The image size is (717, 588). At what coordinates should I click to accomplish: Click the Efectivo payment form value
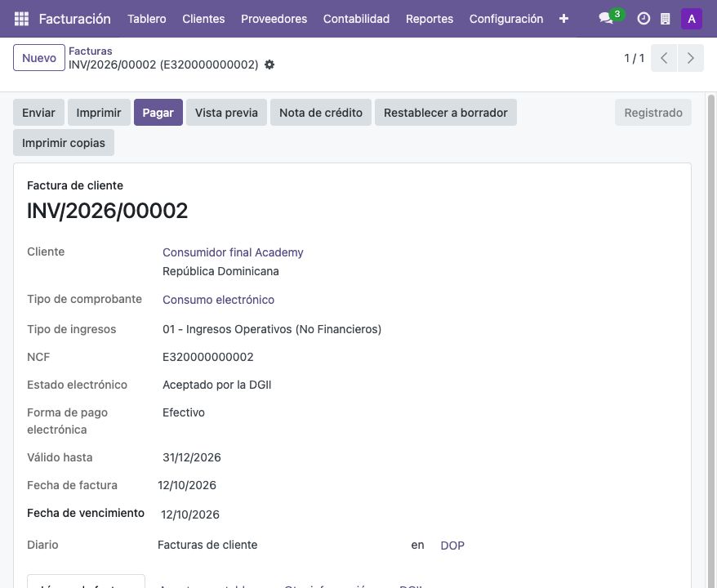tap(184, 412)
